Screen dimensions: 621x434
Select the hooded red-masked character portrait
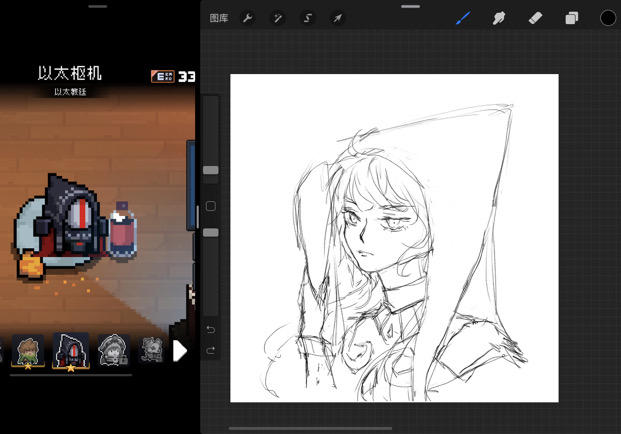(x=70, y=350)
